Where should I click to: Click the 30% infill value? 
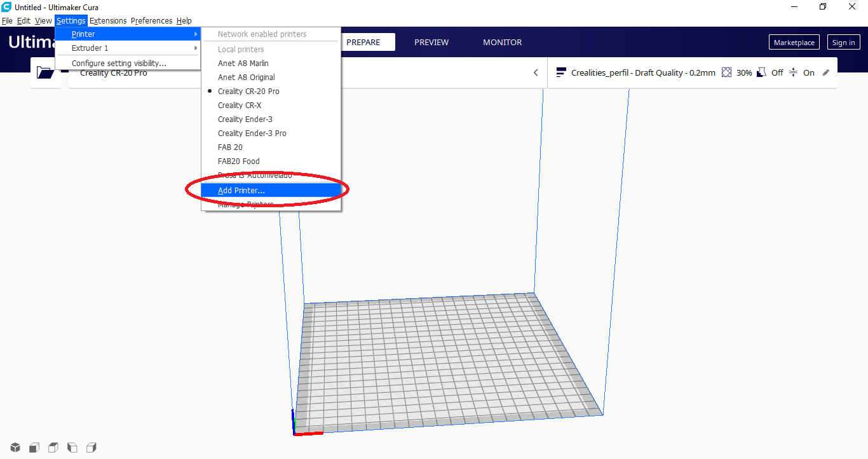coord(744,73)
